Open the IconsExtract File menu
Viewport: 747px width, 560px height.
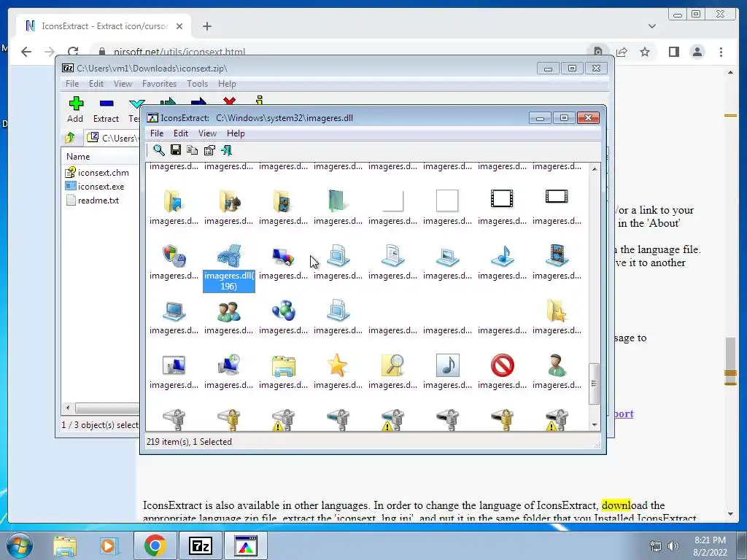157,133
